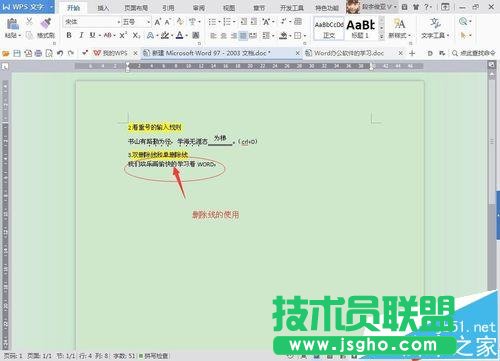Click the numbered list icon
The width and height of the screenshot is (500, 361).
point(227,22)
